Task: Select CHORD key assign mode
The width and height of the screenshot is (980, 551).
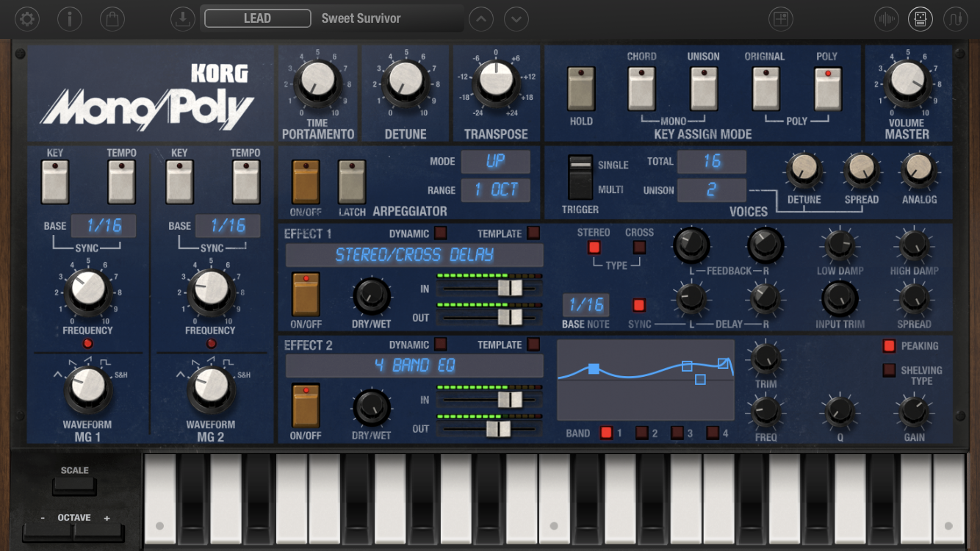Action: click(x=641, y=90)
